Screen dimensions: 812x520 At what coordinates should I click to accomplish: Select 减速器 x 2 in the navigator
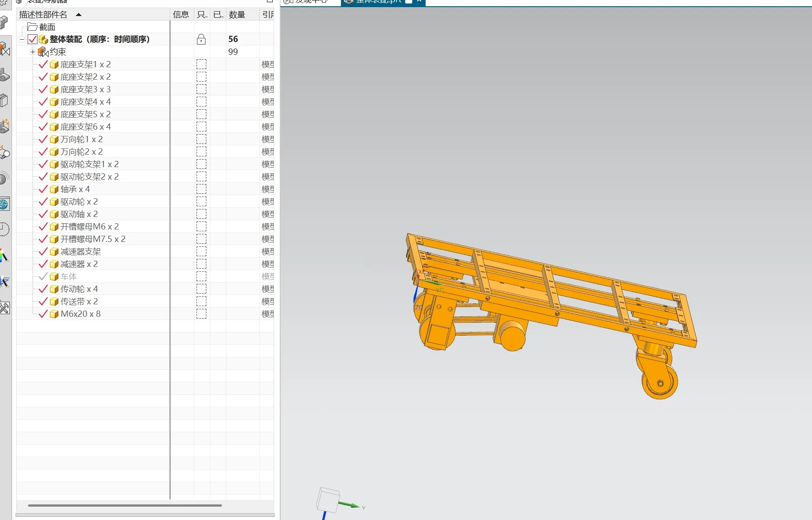click(x=79, y=264)
